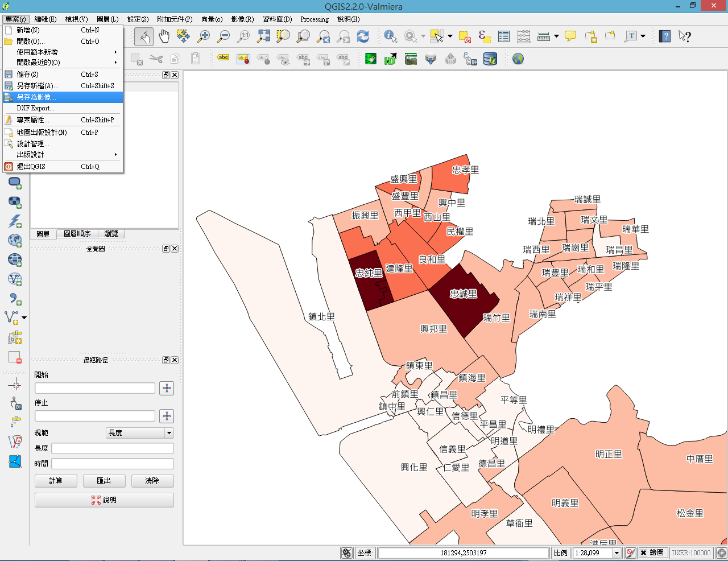728x561 pixels.
Task: Activate the Identify Features tool
Action: [x=391, y=36]
